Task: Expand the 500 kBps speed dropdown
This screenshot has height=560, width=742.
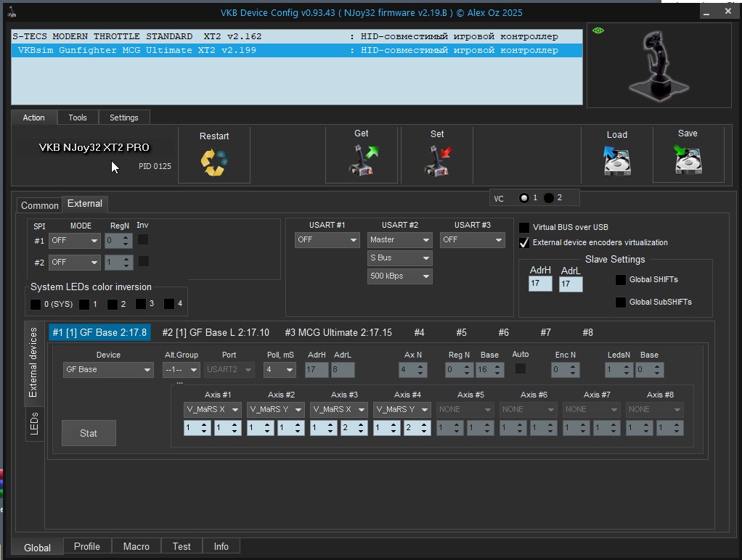Action: pos(399,276)
